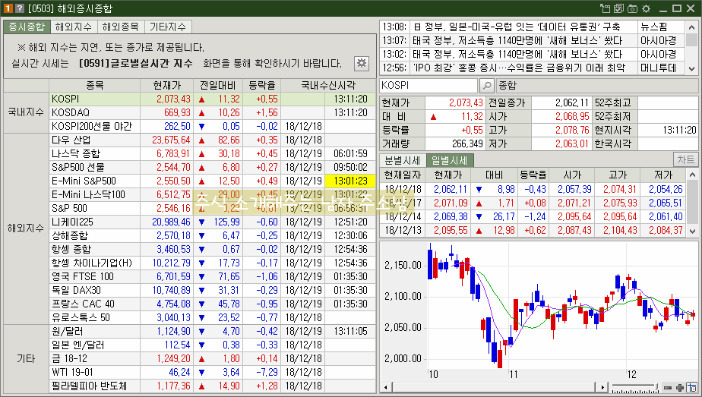
Task: Click the KOSPI index name input field
Action: click(x=428, y=85)
